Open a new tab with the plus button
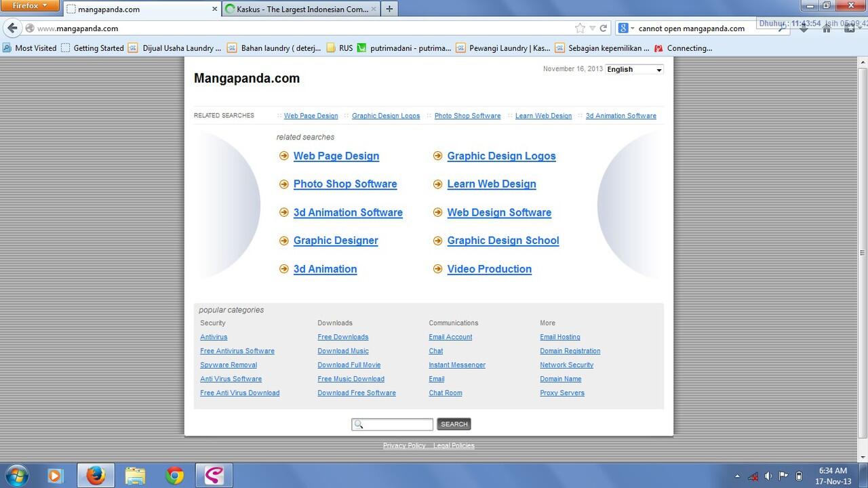The width and height of the screenshot is (868, 488). [x=389, y=9]
